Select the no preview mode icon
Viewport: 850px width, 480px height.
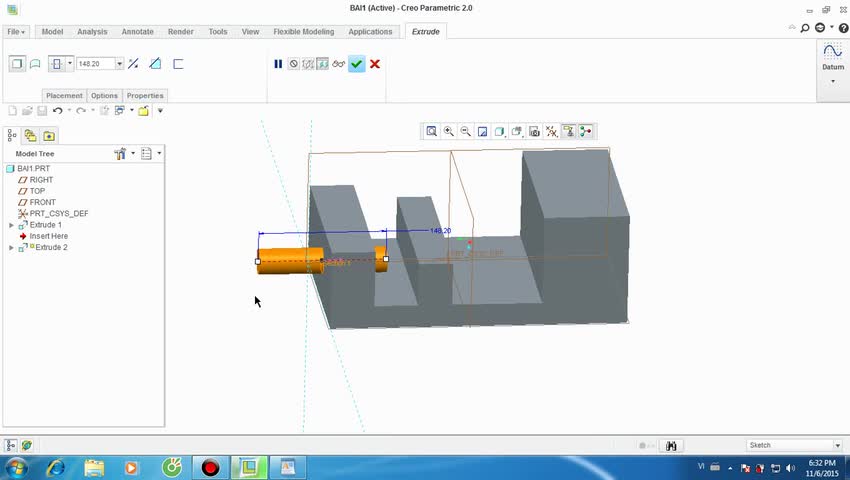pos(293,64)
